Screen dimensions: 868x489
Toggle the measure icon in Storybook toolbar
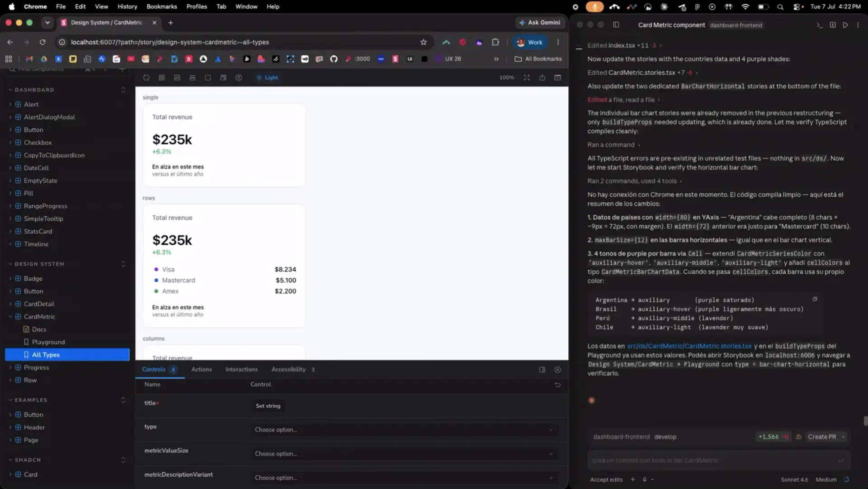coord(193,78)
